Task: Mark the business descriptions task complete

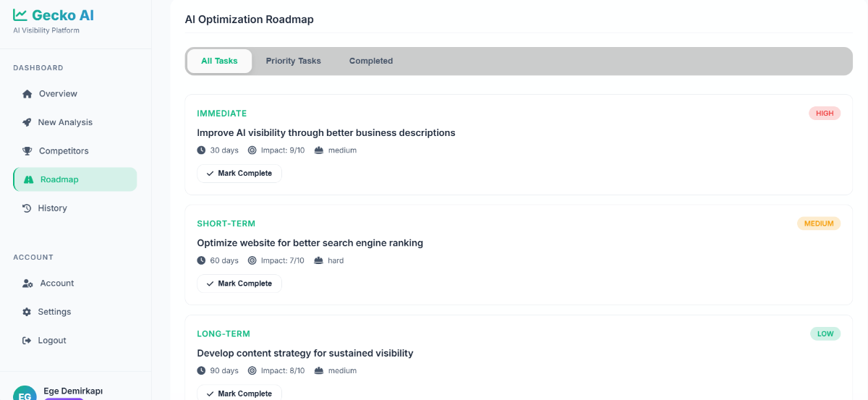Action: 239,174
